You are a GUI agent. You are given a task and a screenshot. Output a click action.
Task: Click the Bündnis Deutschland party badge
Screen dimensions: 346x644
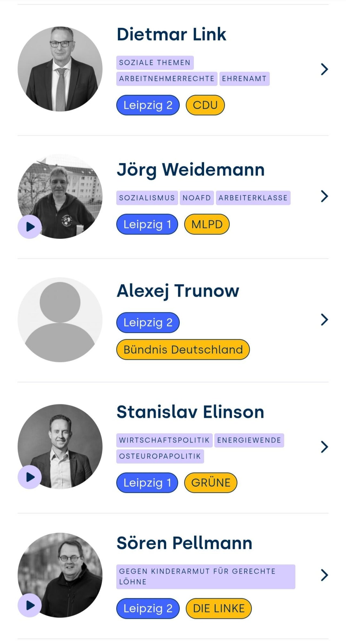183,349
